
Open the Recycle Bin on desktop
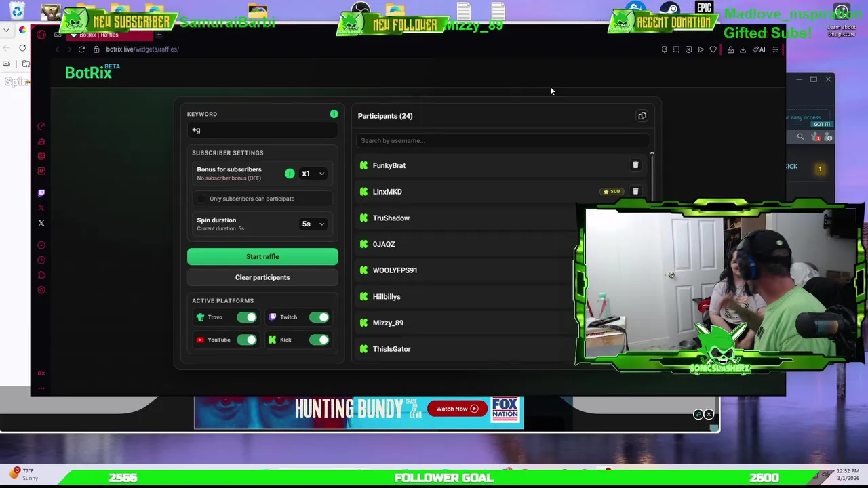pos(17,12)
